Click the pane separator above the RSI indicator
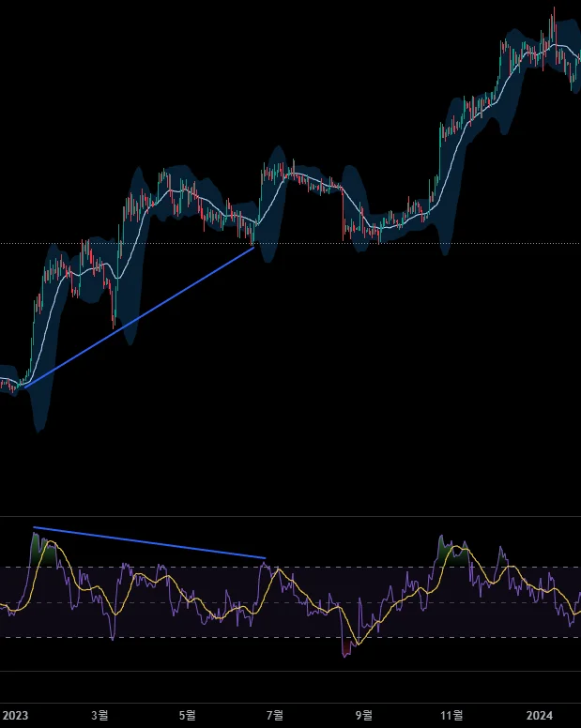581x728 pixels. pos(290,516)
